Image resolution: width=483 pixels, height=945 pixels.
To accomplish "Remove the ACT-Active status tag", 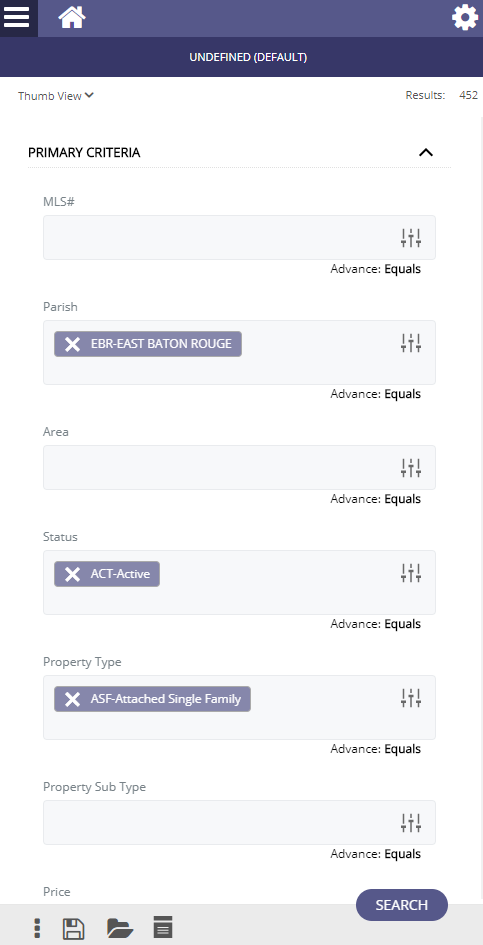I will click(x=72, y=574).
